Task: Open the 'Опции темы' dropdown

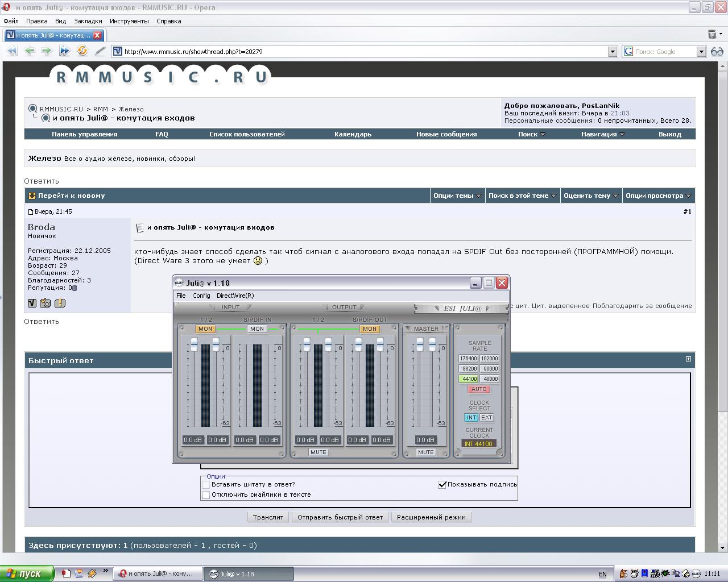Action: tap(457, 196)
